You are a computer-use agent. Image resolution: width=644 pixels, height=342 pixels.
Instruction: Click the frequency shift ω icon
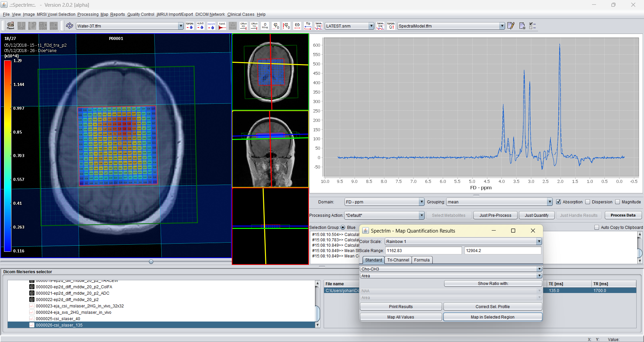tap(297, 26)
